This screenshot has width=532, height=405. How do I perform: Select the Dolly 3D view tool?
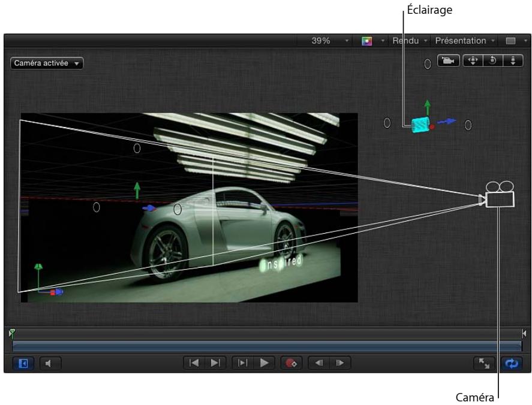(x=513, y=61)
